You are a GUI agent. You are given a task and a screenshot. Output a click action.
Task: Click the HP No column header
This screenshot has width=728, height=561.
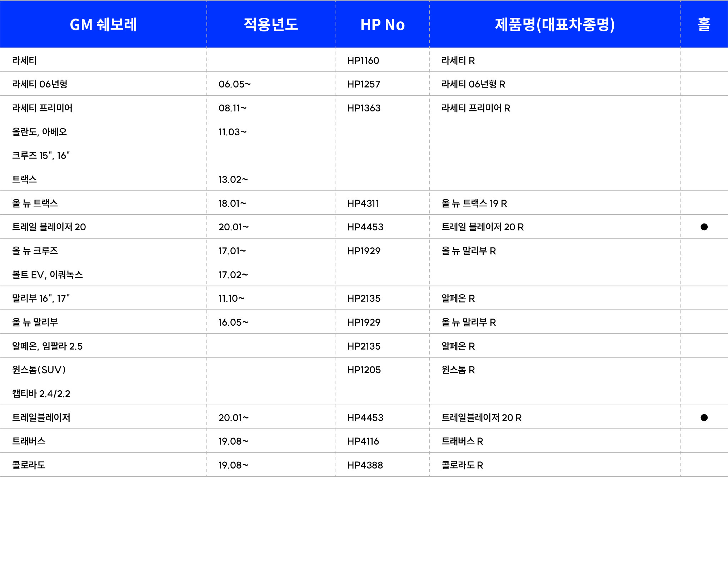pyautogui.click(x=382, y=24)
